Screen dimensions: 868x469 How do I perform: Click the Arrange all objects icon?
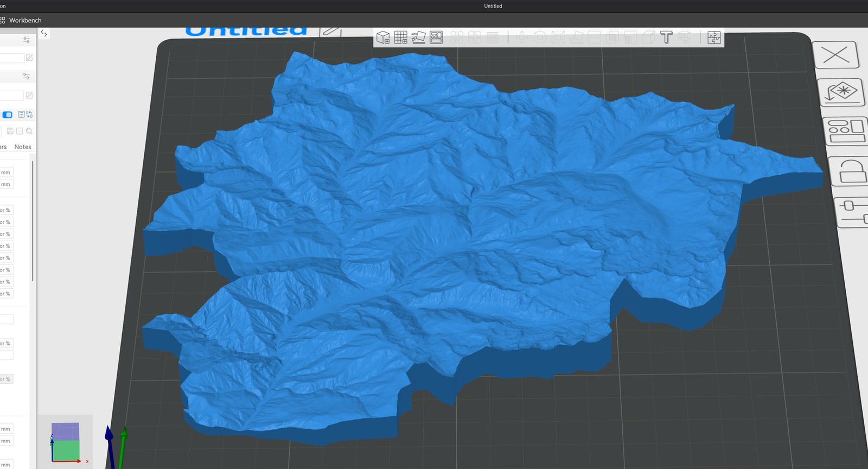(x=436, y=37)
